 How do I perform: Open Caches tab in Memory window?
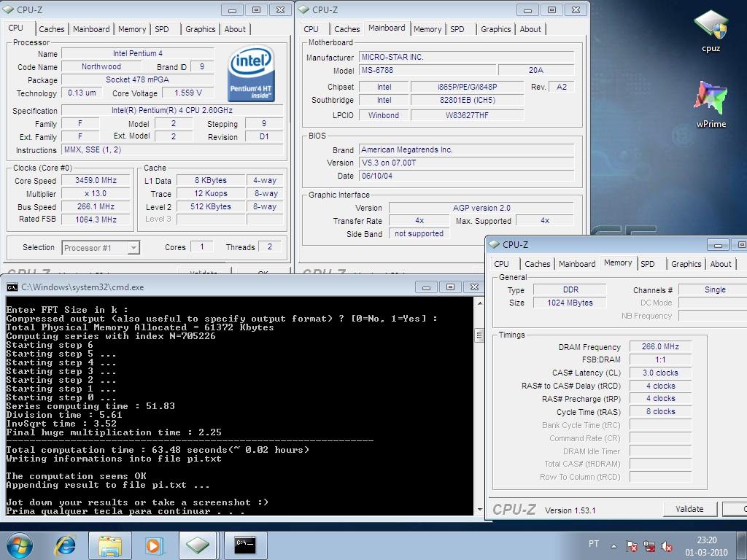(x=538, y=264)
